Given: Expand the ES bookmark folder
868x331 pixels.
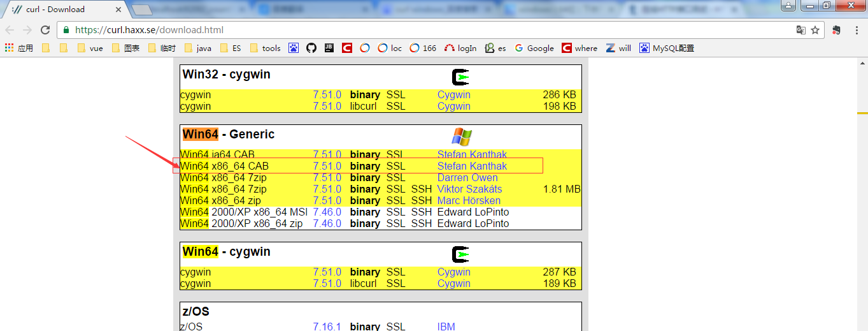Looking at the screenshot, I should coord(231,48).
